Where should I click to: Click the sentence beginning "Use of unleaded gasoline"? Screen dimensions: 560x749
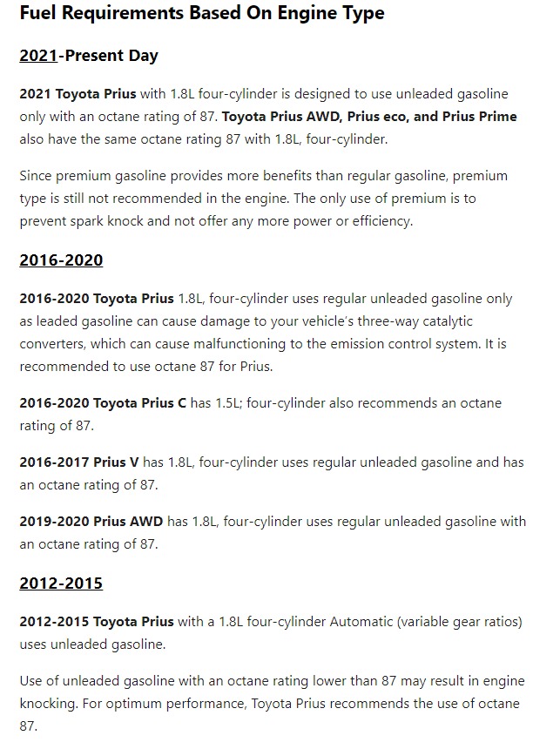pos(261,681)
